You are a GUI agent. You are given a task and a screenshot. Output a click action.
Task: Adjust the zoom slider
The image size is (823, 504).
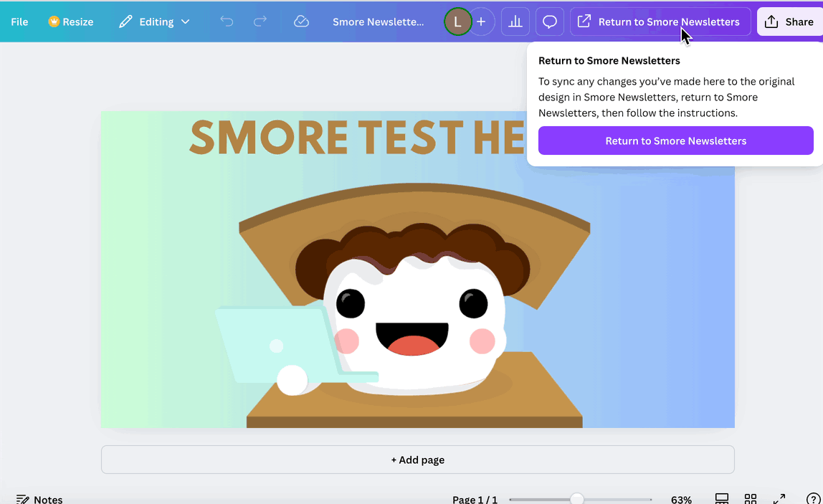point(579,498)
